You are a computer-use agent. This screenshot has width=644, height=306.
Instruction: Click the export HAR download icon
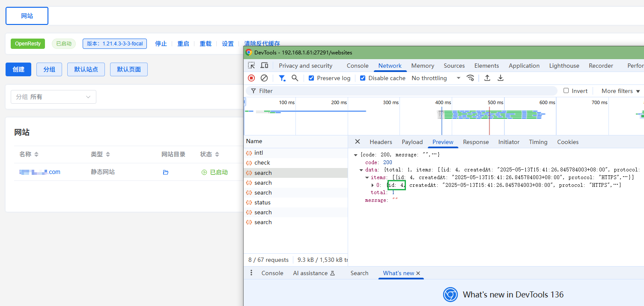(x=500, y=78)
